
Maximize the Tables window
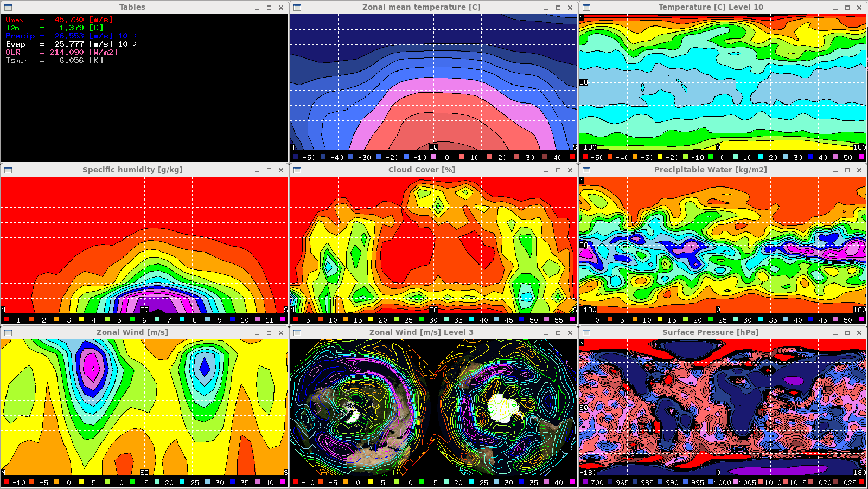point(269,8)
